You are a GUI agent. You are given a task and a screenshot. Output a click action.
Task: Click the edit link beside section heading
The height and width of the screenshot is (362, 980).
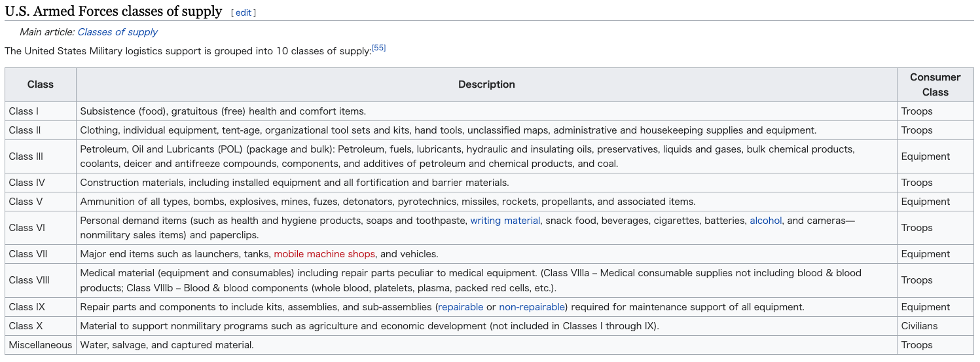244,12
